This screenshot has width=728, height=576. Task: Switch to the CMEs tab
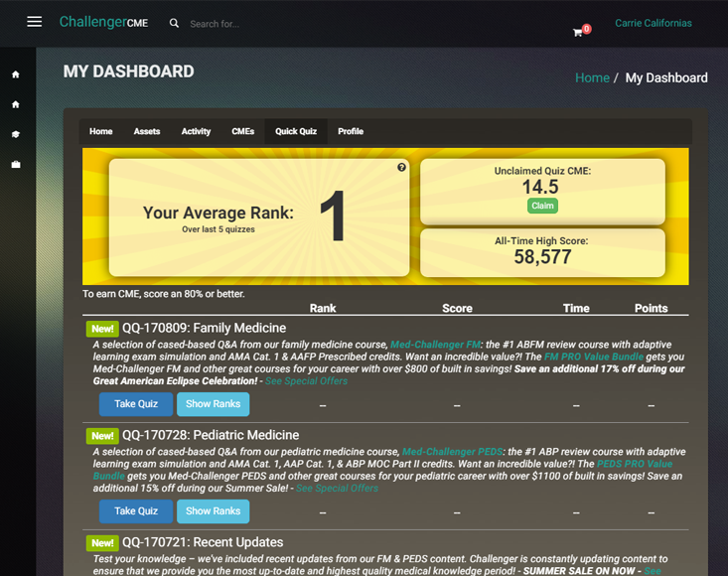click(242, 131)
